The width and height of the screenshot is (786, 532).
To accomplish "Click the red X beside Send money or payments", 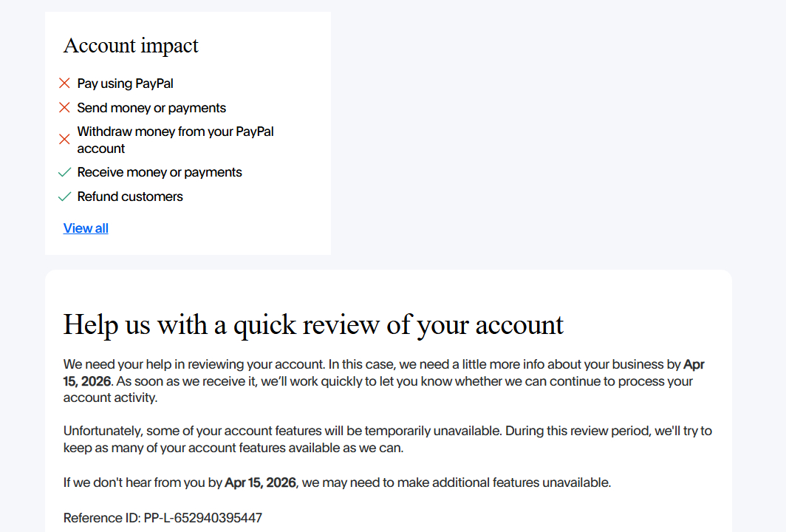I will (x=64, y=108).
